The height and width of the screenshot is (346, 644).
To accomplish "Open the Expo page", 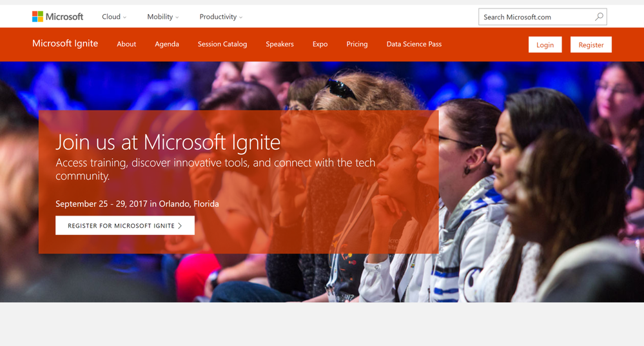I will tap(320, 44).
